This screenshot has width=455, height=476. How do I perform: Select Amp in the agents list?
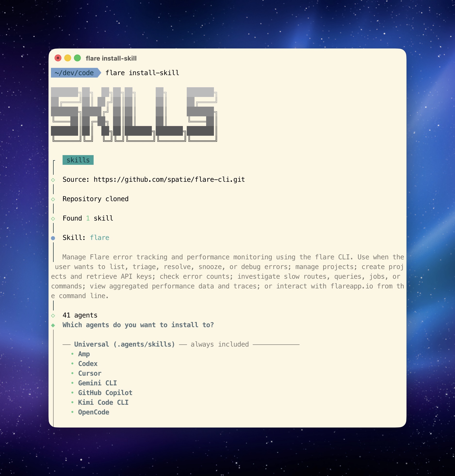pos(84,354)
